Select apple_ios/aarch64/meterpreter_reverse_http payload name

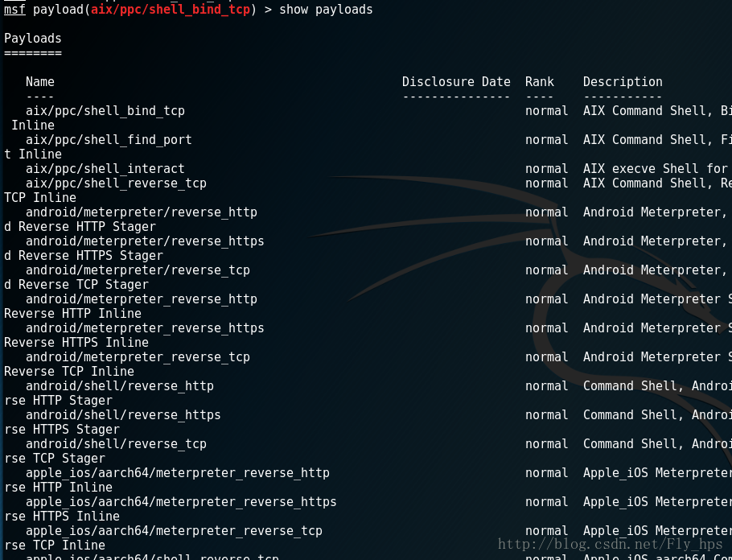pos(178,472)
